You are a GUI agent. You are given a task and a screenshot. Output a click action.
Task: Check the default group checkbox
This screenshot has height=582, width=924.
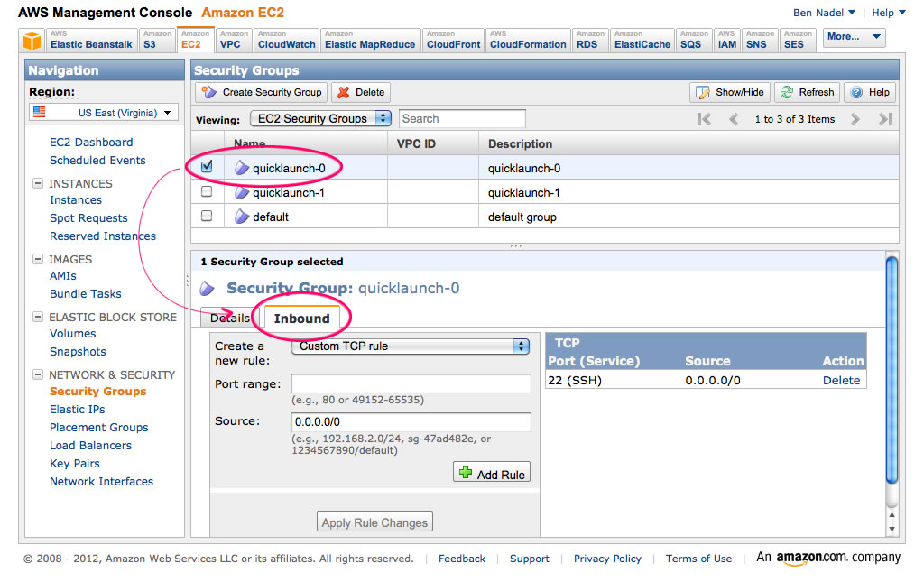coord(207,216)
